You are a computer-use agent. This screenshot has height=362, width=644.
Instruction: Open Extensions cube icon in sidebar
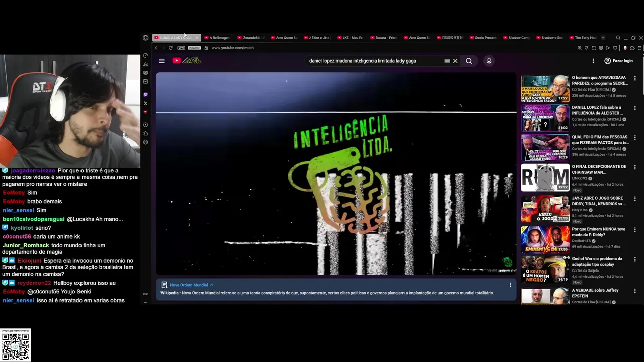coord(145,133)
